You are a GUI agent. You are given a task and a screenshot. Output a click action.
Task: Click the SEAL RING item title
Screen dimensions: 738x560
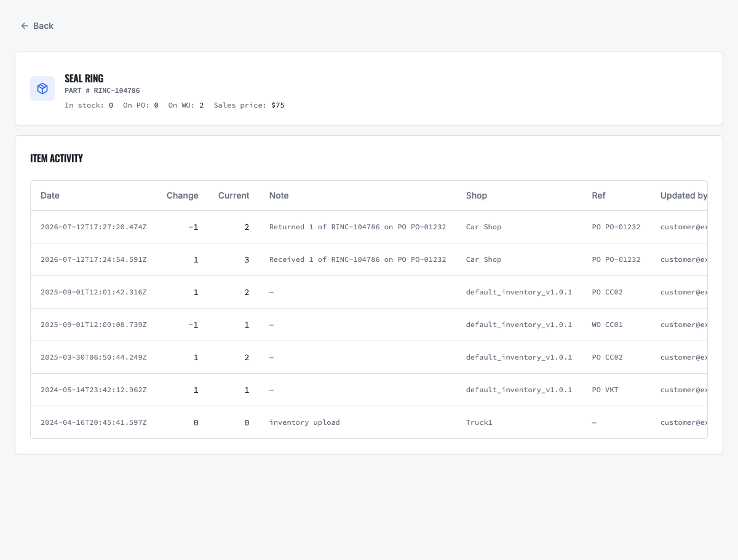(x=84, y=79)
